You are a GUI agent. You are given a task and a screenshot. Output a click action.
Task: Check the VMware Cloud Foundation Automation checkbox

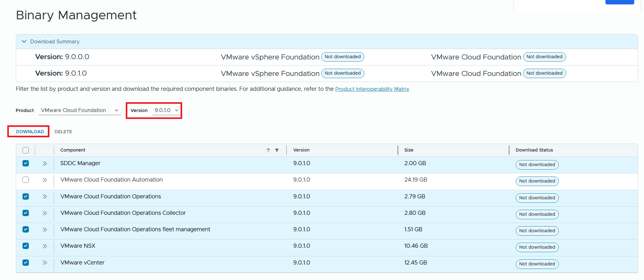26,180
